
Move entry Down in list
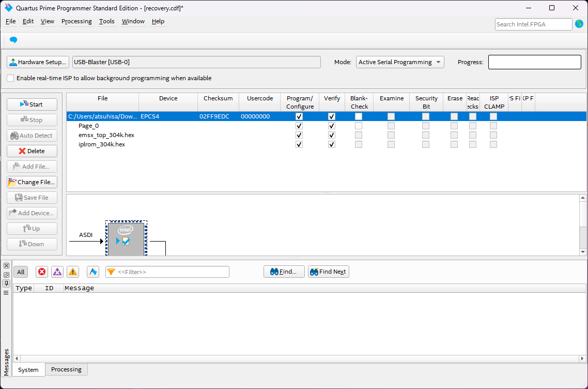click(x=32, y=244)
